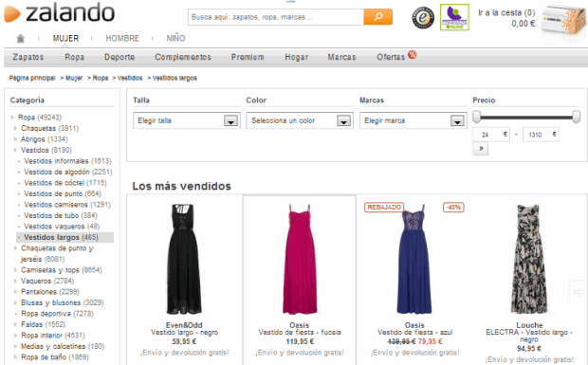
Task: Click the Louche ELECTRA dress image
Action: point(529,259)
